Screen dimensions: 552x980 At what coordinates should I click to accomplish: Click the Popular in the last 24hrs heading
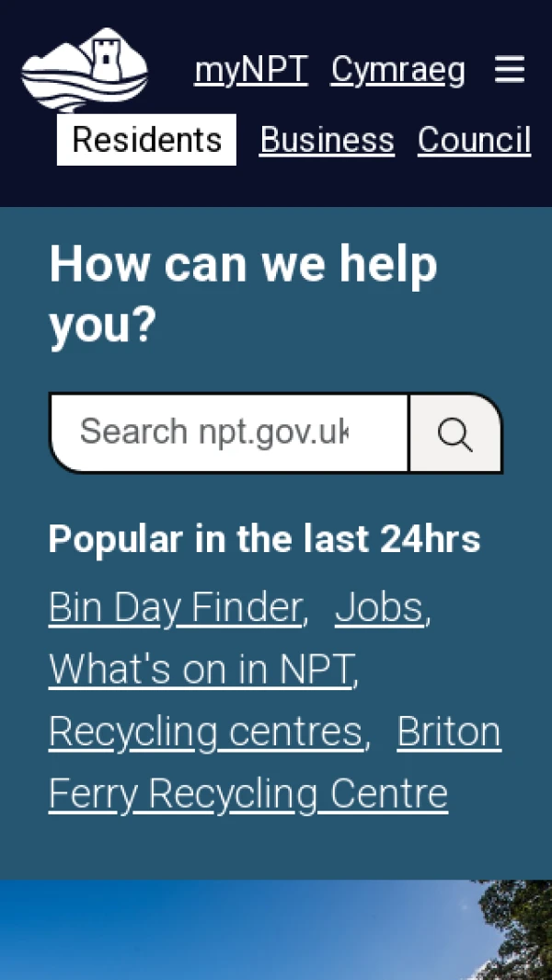coord(264,538)
